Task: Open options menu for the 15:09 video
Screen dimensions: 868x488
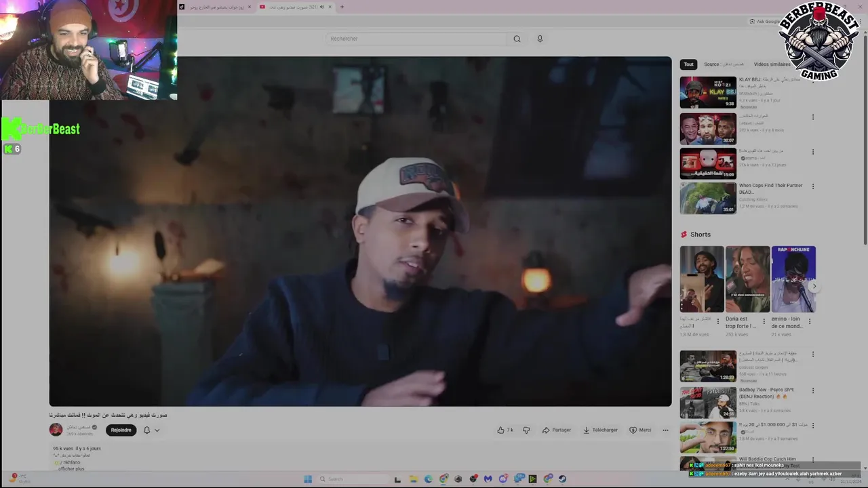Action: coord(813,152)
